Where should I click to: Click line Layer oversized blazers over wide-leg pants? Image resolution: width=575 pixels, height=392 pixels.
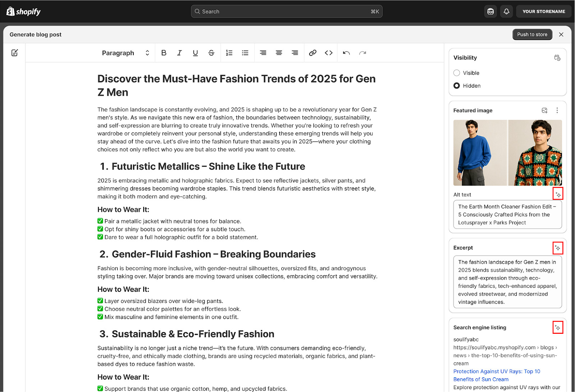(160, 301)
